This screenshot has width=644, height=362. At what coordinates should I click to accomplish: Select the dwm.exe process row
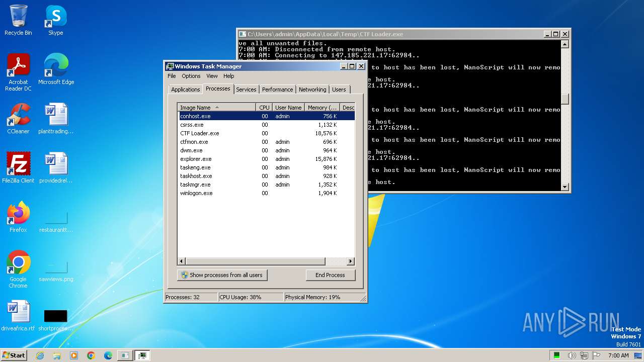coord(266,150)
